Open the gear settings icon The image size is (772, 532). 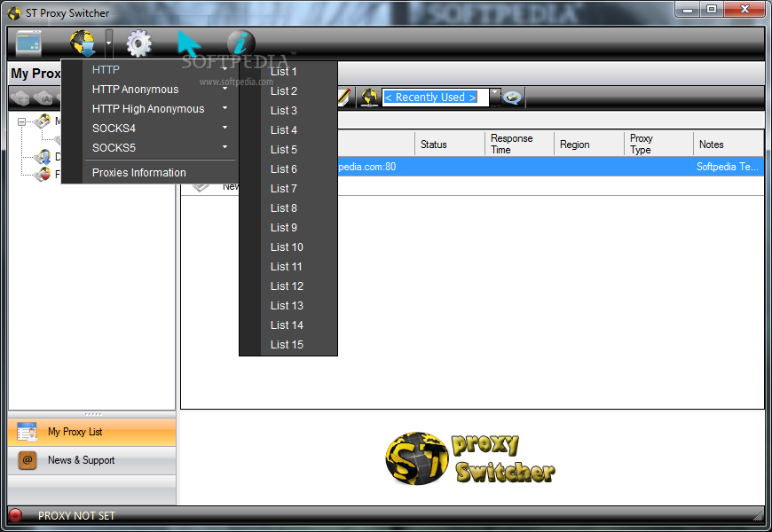click(138, 43)
